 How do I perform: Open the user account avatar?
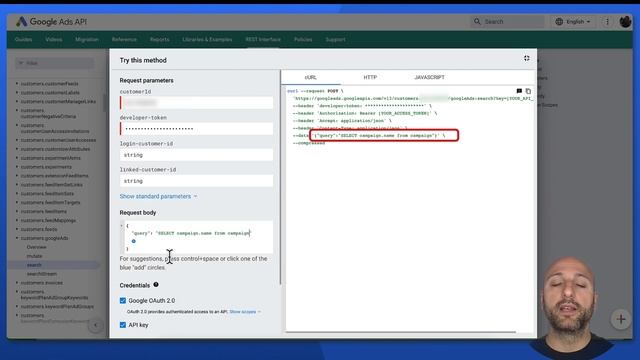tap(625, 22)
